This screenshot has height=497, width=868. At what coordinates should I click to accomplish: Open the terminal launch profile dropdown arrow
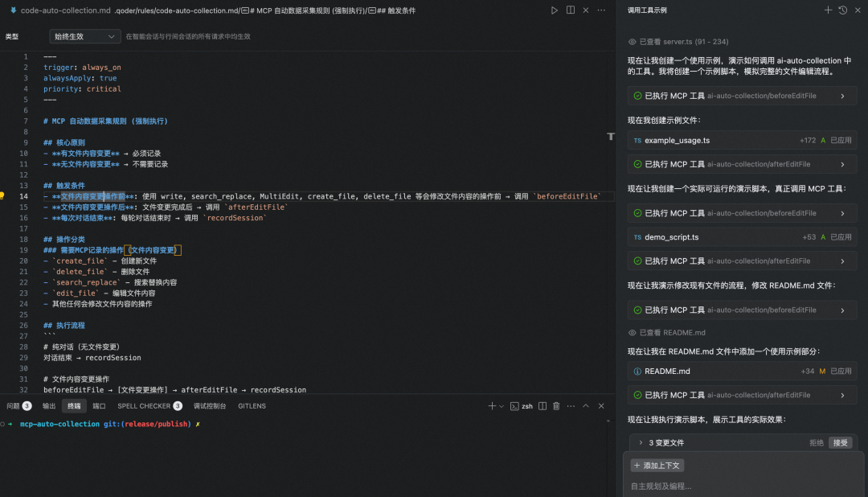click(502, 406)
